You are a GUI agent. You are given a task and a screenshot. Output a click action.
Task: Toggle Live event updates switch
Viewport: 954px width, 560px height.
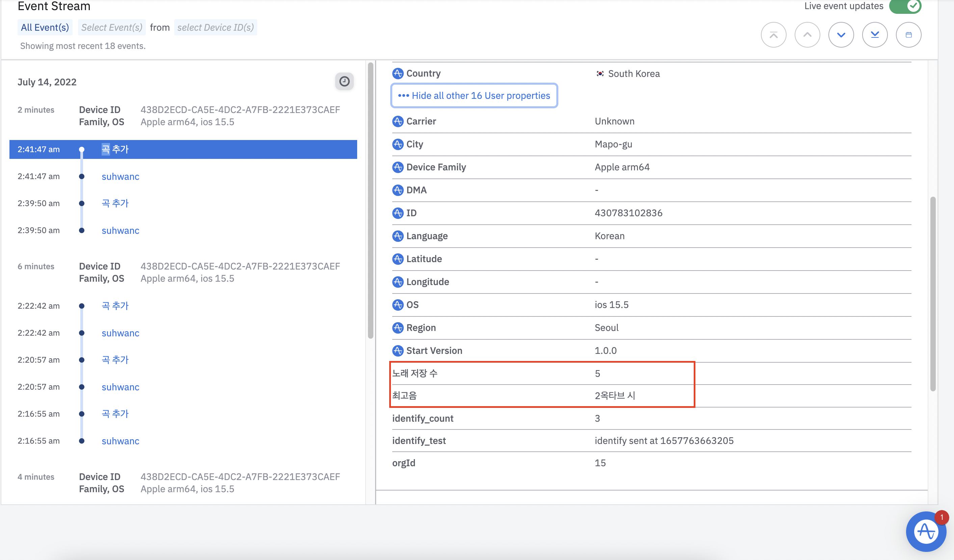tap(905, 6)
